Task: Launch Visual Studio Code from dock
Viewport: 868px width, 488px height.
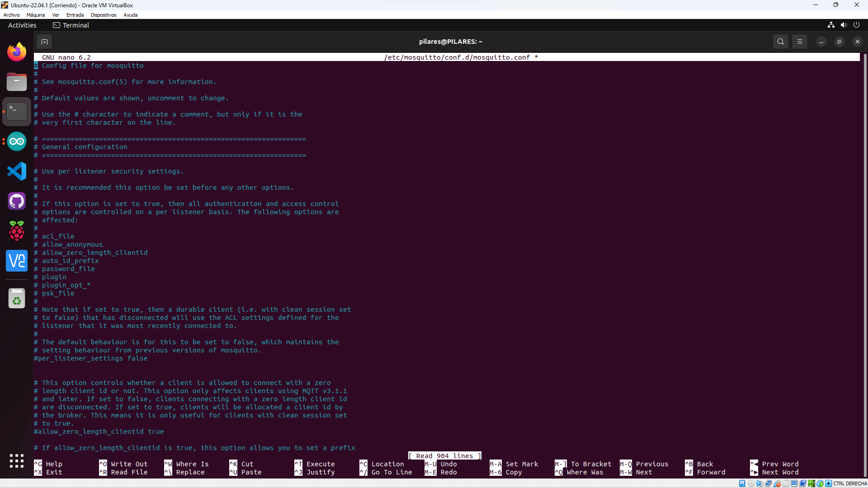Action: coord(17,171)
